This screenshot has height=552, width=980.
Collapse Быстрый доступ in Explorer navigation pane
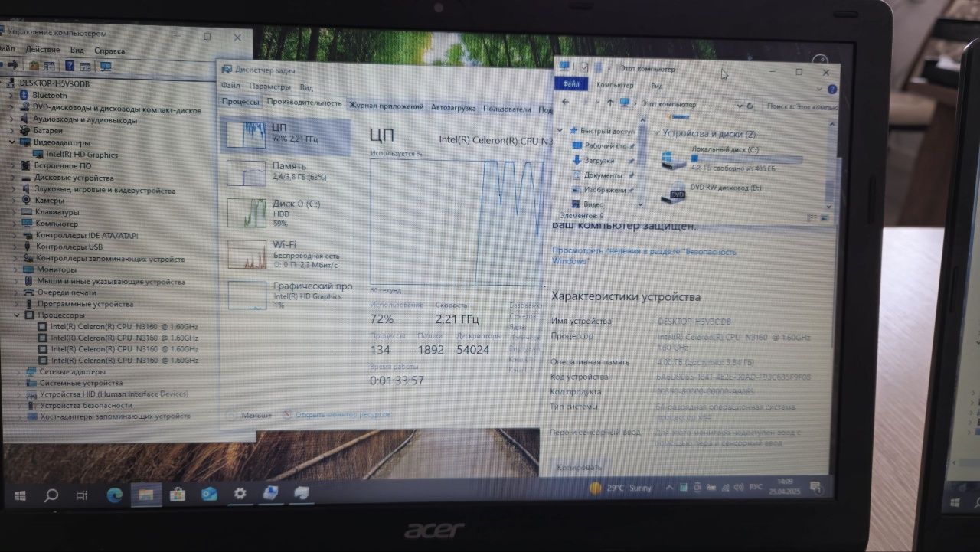[561, 131]
